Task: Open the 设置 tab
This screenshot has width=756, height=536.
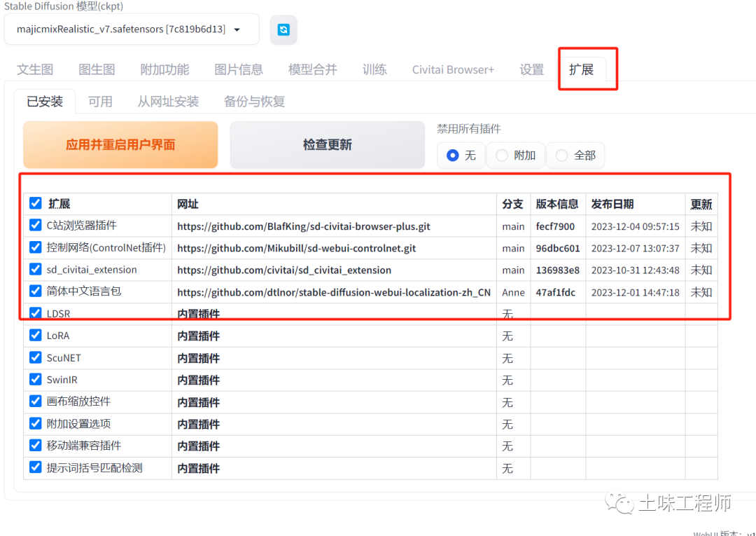Action: coord(531,69)
